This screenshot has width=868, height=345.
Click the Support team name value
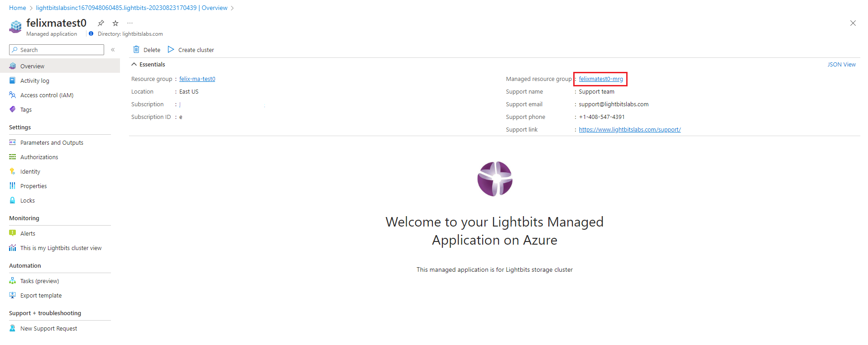596,92
